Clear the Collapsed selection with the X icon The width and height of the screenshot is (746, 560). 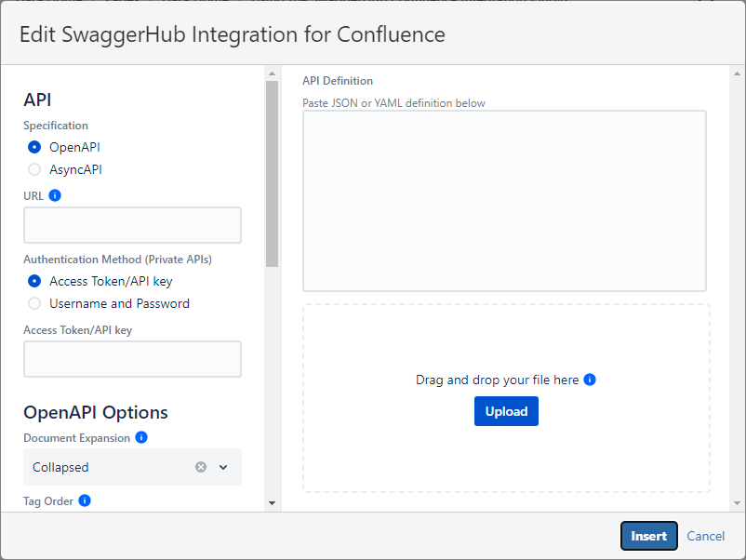tap(201, 467)
